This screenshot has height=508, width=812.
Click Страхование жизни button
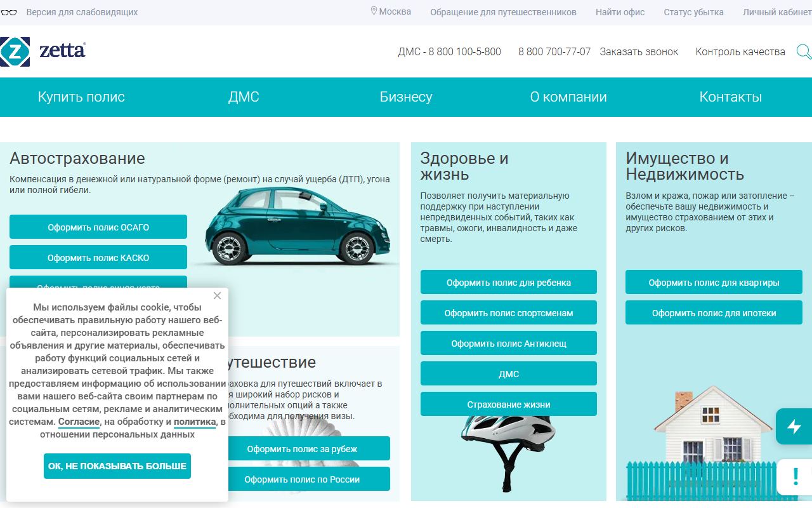click(x=509, y=404)
